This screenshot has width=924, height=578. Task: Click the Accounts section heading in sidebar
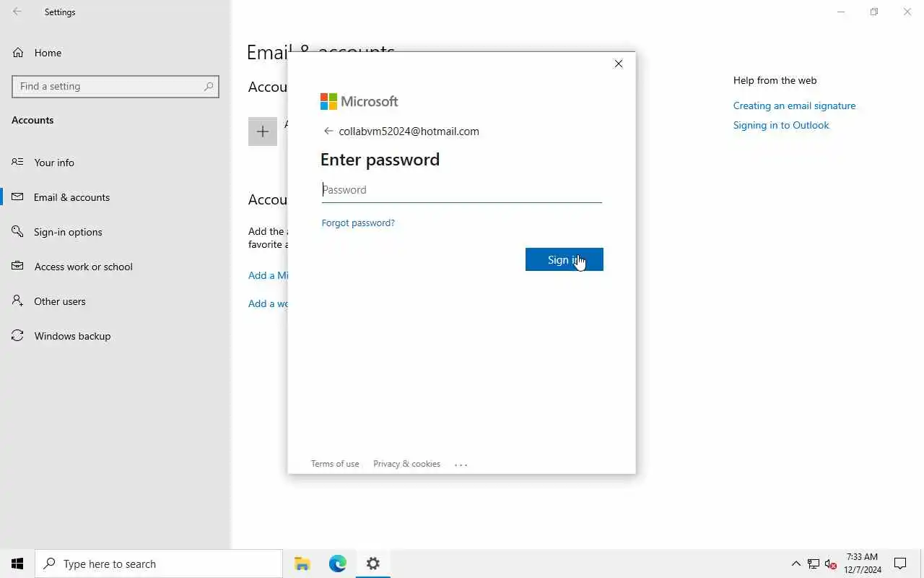[32, 120]
